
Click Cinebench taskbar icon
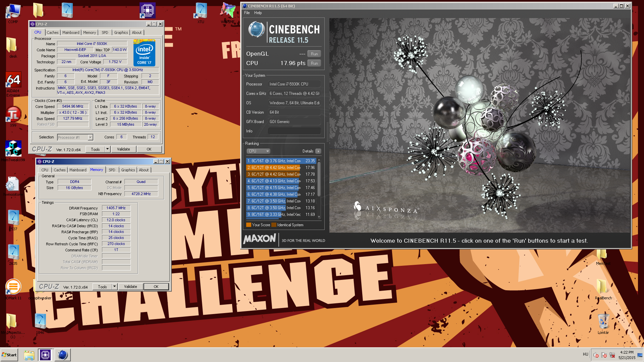tap(62, 355)
